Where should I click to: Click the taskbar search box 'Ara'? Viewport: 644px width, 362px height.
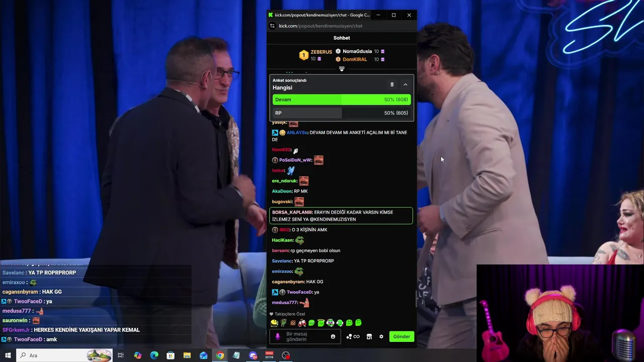point(64,355)
